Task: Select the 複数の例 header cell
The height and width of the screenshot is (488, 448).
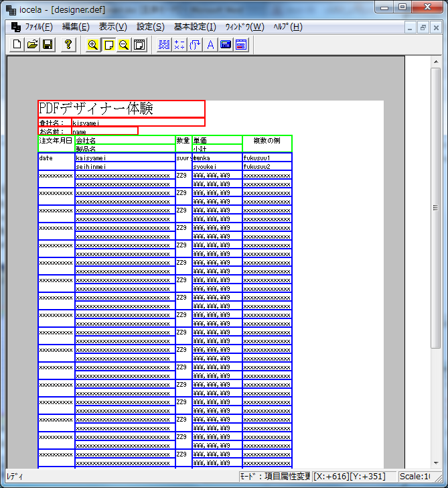Action: [x=267, y=143]
